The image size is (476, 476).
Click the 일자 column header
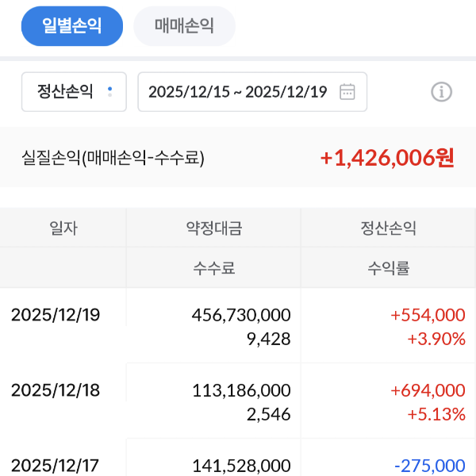[63, 228]
